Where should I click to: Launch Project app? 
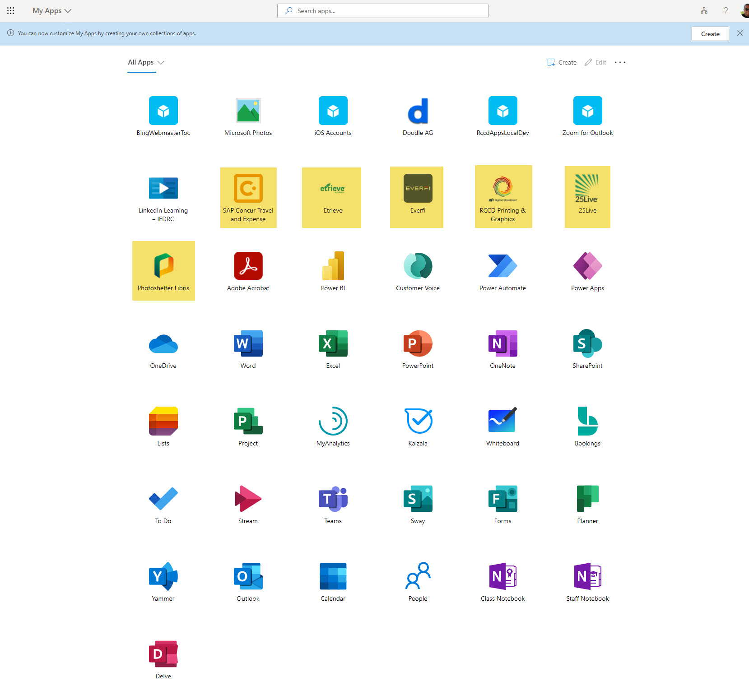248,427
